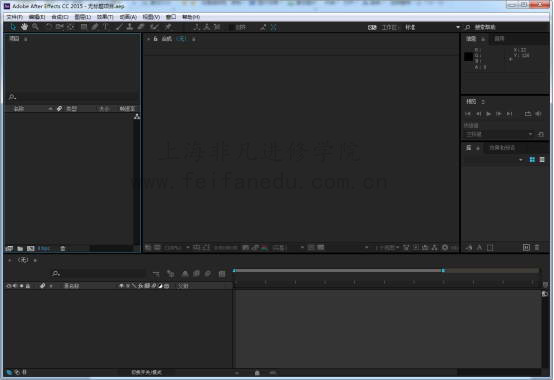This screenshot has height=380, width=554.
Task: Select the Brush tool
Action: pyautogui.click(x=119, y=27)
